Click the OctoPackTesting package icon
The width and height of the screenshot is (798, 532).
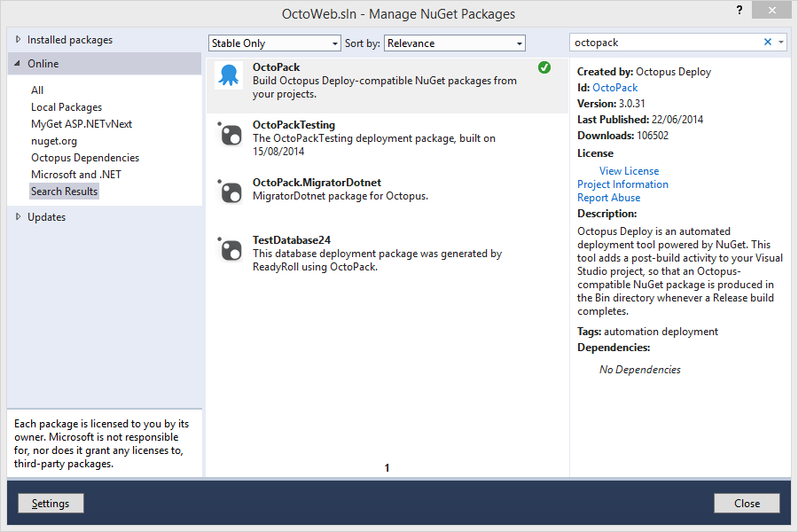[x=230, y=135]
